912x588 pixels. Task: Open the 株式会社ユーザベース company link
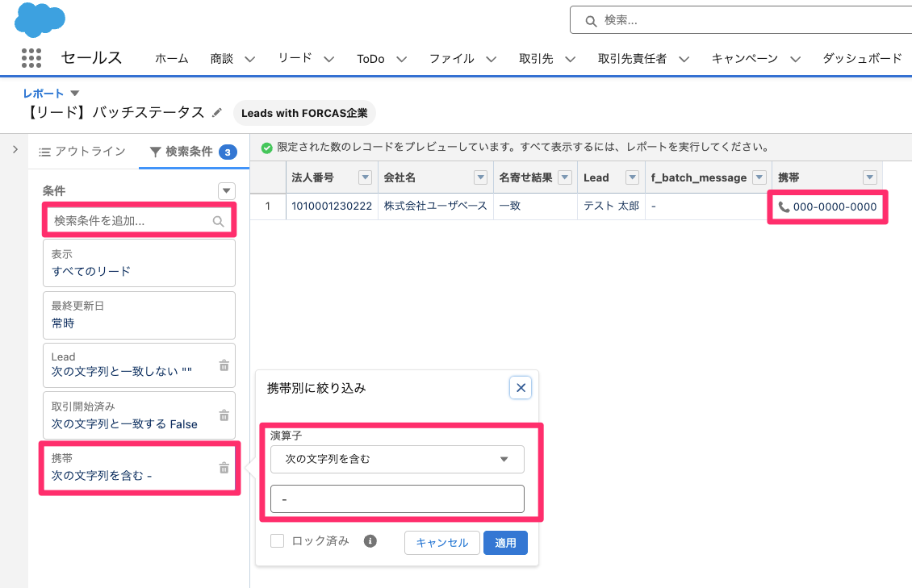(x=435, y=206)
